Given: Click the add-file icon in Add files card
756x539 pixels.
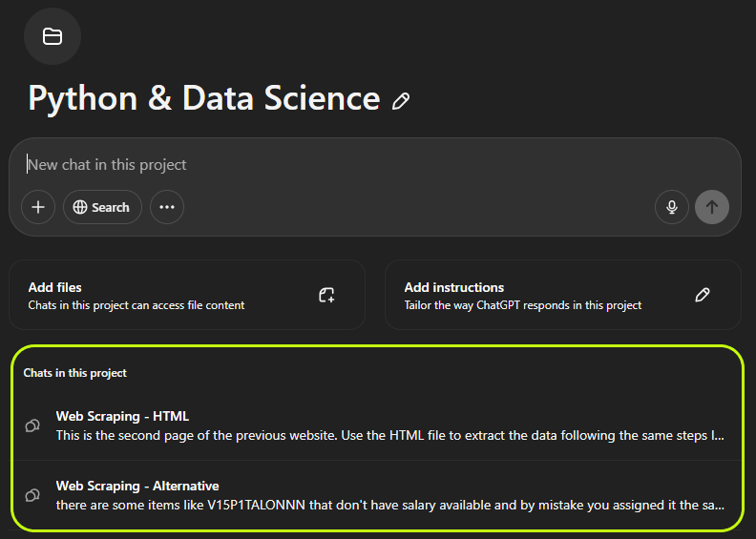Looking at the screenshot, I should click(x=326, y=295).
